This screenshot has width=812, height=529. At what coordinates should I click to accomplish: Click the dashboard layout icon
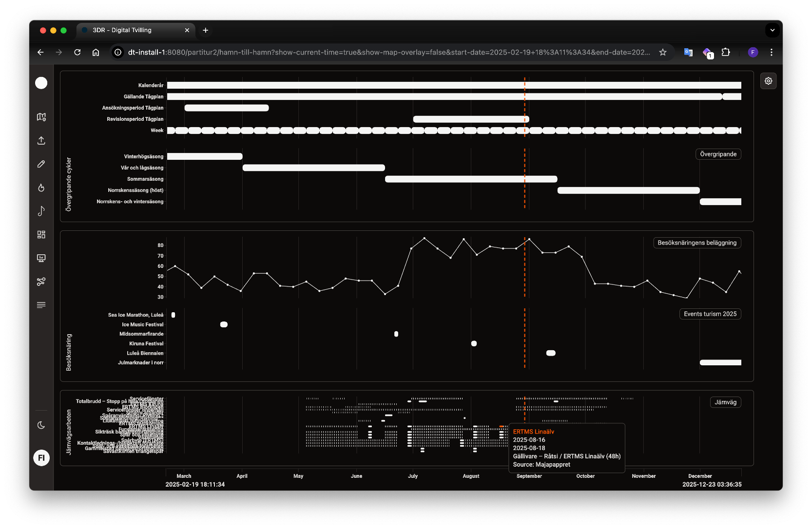click(x=41, y=234)
